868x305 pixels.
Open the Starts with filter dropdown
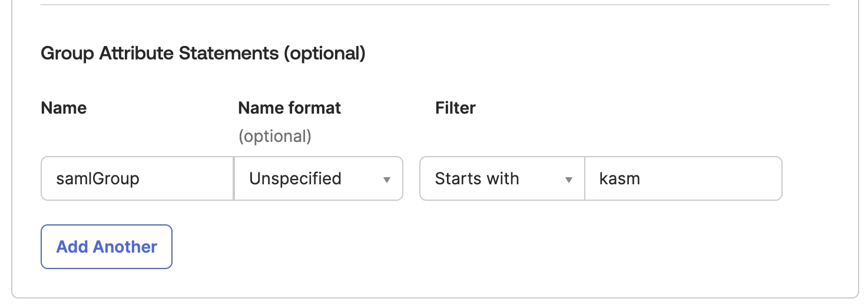pyautogui.click(x=502, y=178)
